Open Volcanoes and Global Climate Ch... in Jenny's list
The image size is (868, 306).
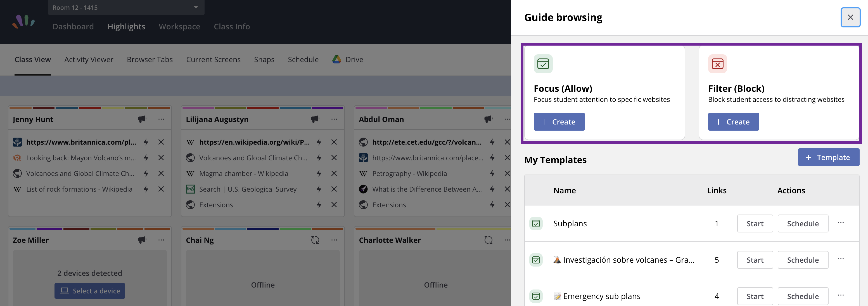click(80, 173)
